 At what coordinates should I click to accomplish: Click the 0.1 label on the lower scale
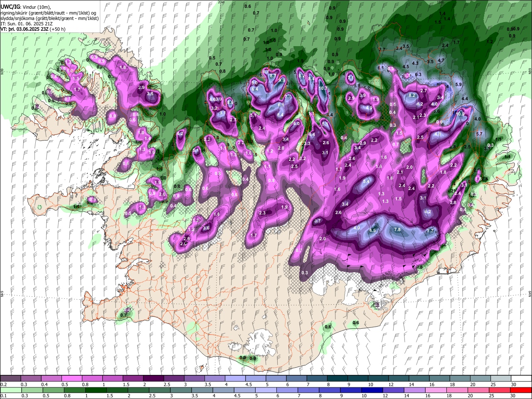click(x=3, y=396)
